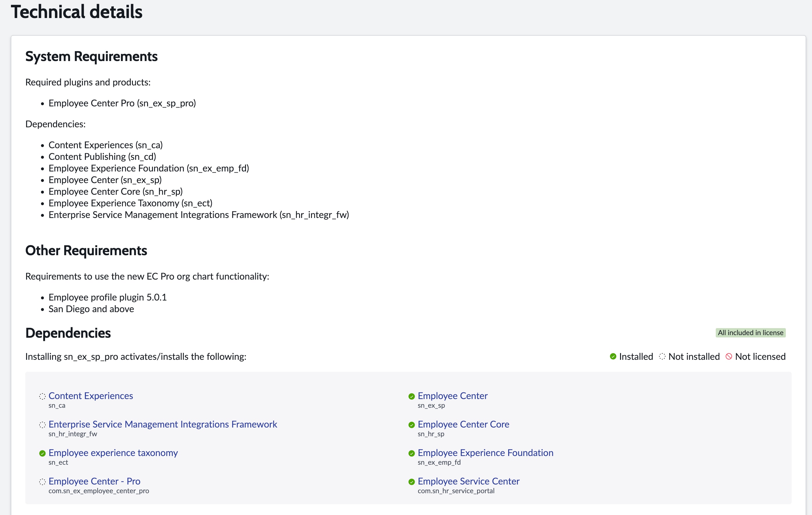The height and width of the screenshot is (515, 812).
Task: Click the Installed check icon next to Employee experience taxonomy
Action: point(42,453)
